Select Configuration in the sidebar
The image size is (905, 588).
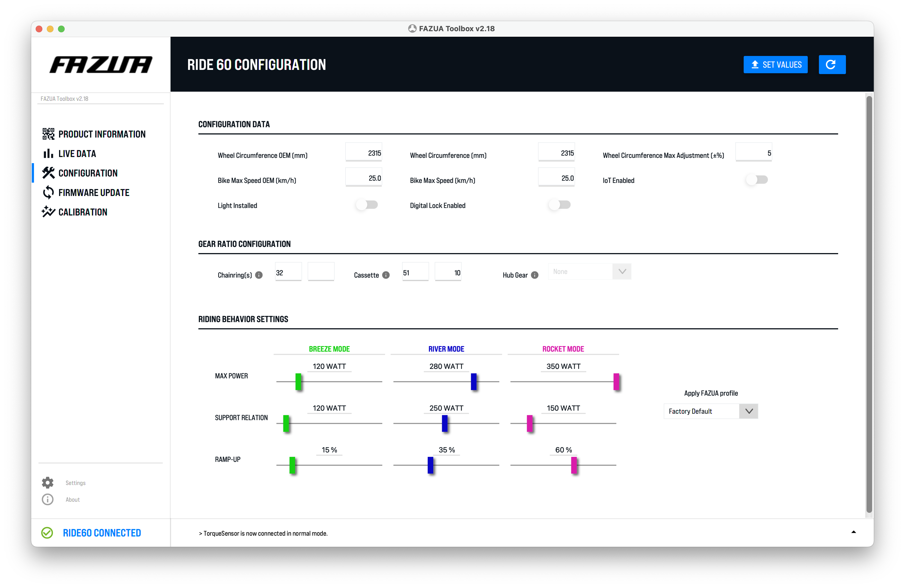88,173
